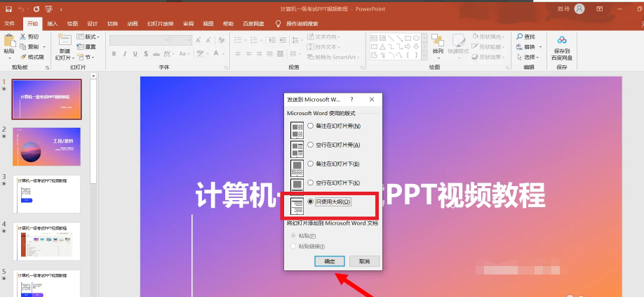Click the Find (查找) magnifier icon
Viewport: 644px width, 297px height.
coord(520,37)
